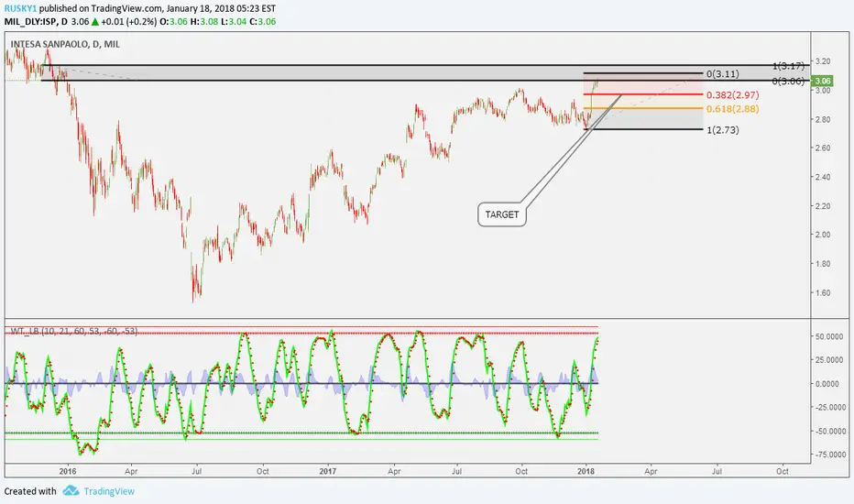Click the 1.60 price axis label
The width and height of the screenshot is (854, 504).
point(823,292)
